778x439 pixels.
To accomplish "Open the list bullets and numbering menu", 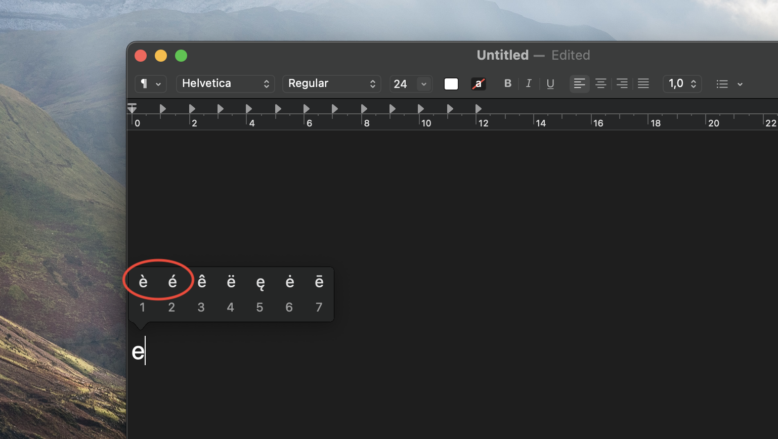I will pos(729,84).
